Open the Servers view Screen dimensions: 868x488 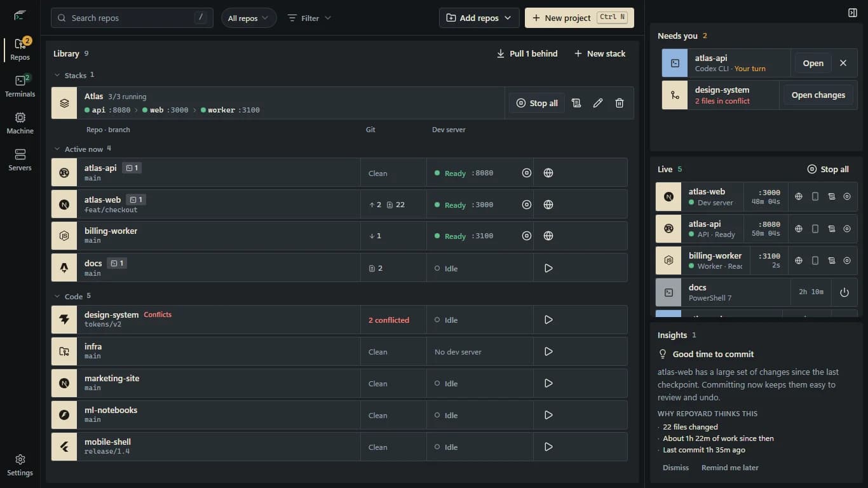point(20,160)
